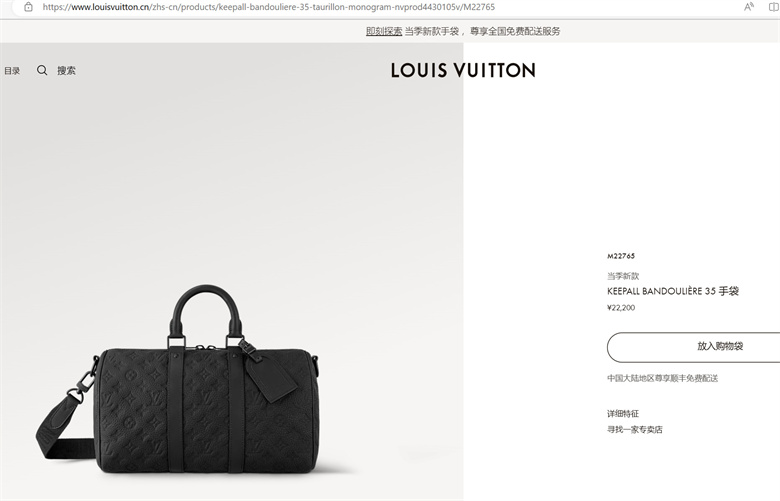Select the 搜索 search label
Viewport: 780px width, 501px height.
(66, 71)
